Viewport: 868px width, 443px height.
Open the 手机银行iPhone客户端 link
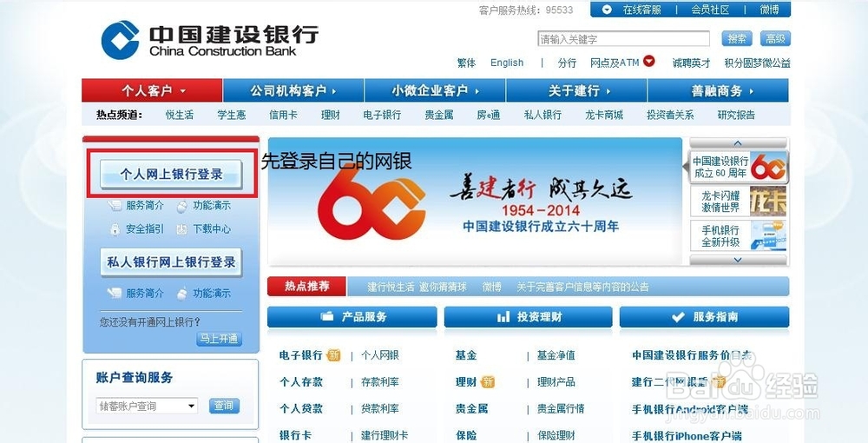tap(687, 436)
